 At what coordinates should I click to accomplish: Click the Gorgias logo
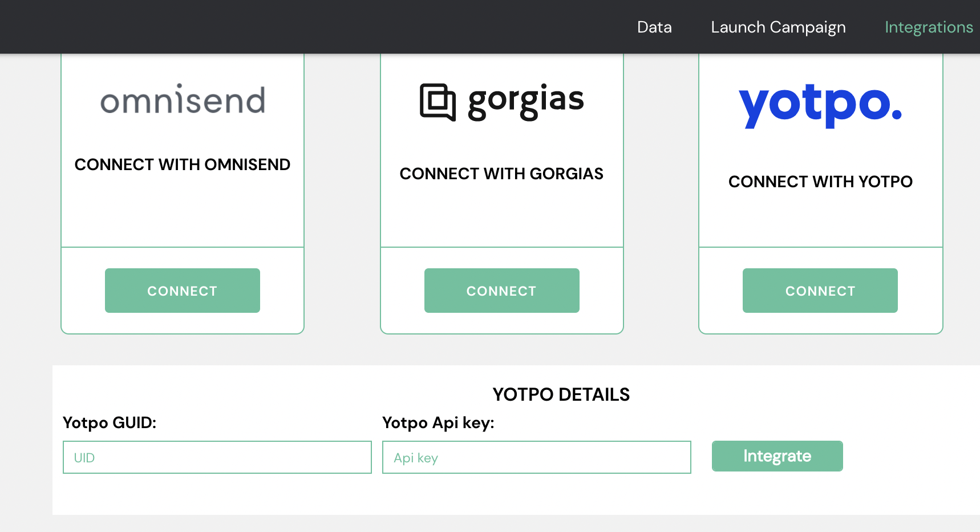[502, 102]
